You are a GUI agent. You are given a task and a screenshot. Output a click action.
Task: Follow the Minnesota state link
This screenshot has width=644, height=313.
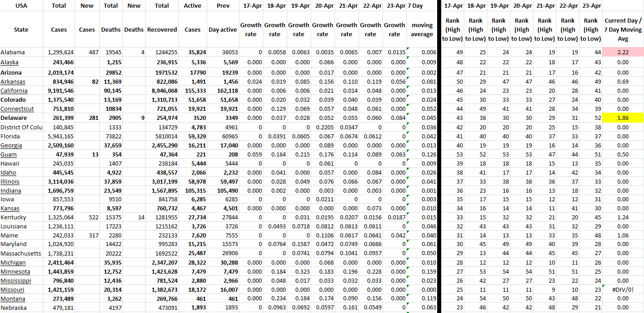(15, 271)
